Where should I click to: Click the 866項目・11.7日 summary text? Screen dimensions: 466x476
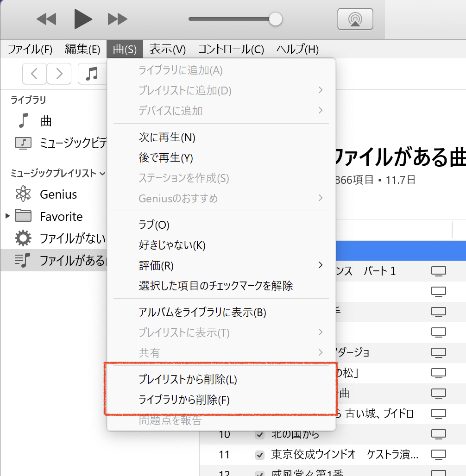375,180
